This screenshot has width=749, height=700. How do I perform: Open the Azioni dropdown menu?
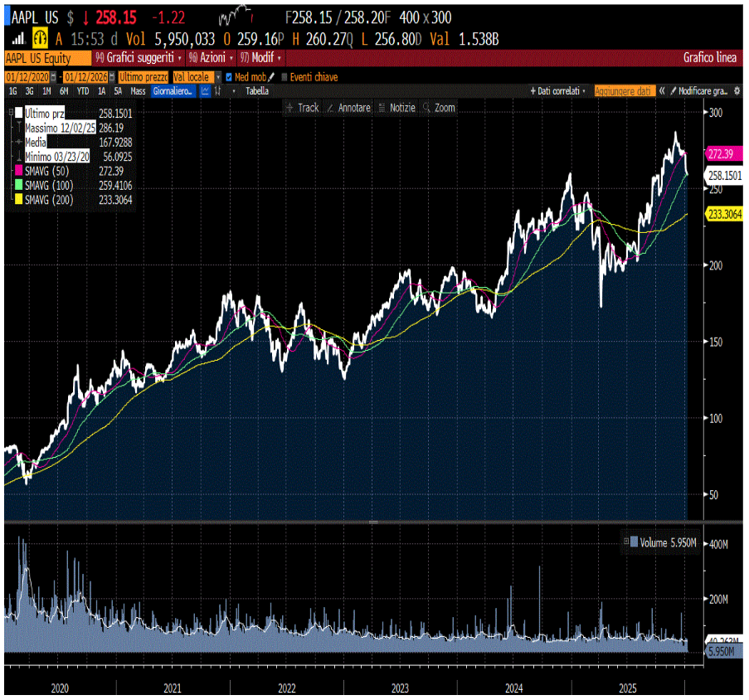coord(211,58)
